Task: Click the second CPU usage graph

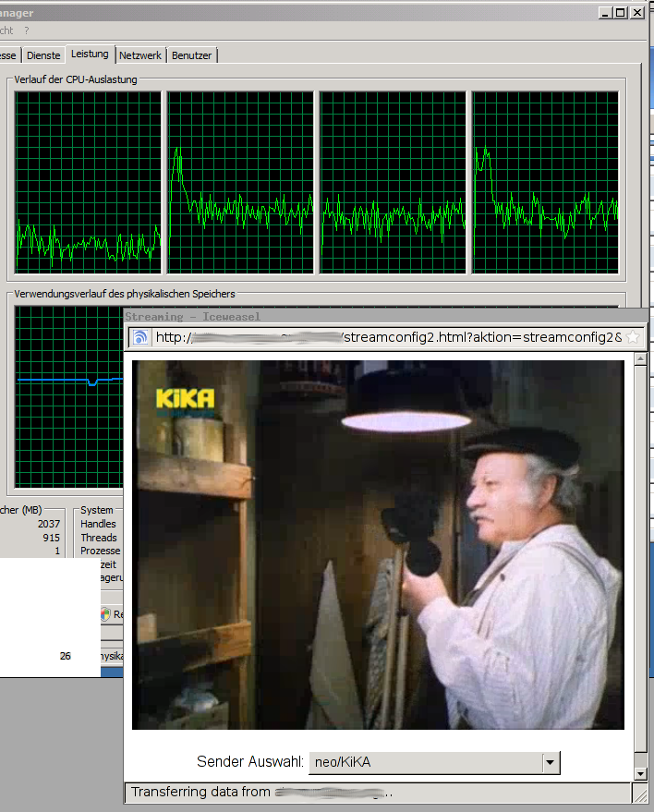Action: click(x=240, y=182)
